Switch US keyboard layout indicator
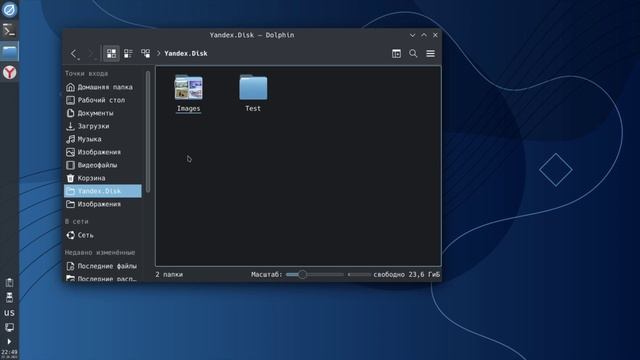Viewport: 640px width, 360px height. [x=9, y=313]
